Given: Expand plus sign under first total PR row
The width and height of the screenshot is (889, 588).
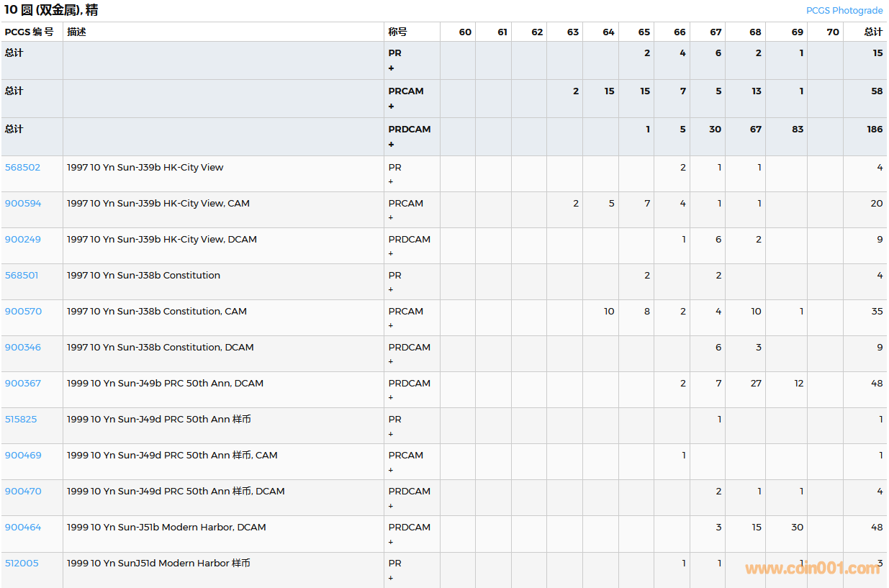Looking at the screenshot, I should point(392,68).
